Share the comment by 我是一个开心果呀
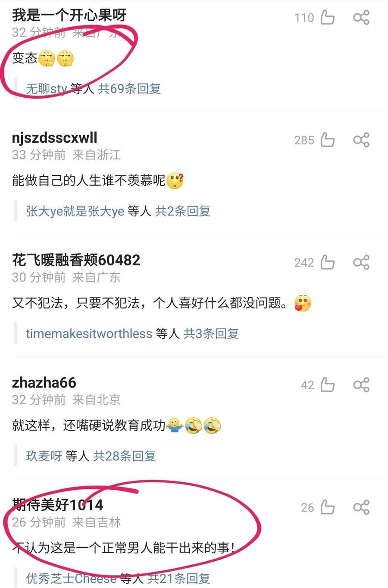This screenshot has width=388, height=588. coord(361,18)
